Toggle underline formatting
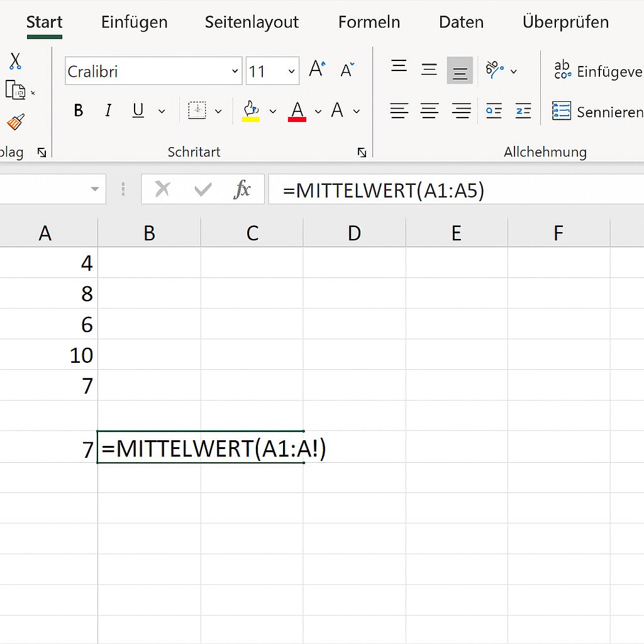Viewport: 644px width, 644px height. pos(137,110)
